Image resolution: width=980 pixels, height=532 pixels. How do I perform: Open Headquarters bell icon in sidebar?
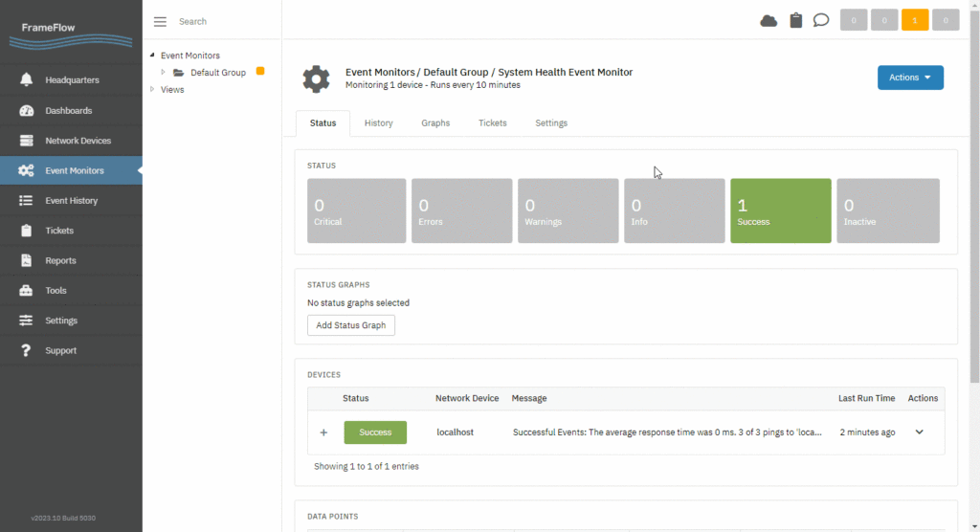coord(26,80)
